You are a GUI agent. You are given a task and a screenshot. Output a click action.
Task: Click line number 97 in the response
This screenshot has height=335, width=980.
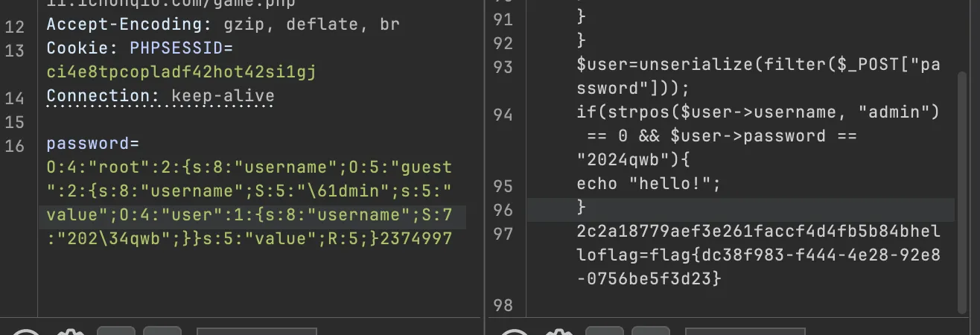[x=503, y=234]
